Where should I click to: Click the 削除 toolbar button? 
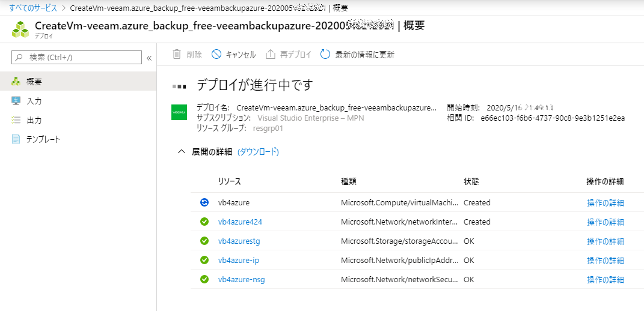(x=187, y=55)
